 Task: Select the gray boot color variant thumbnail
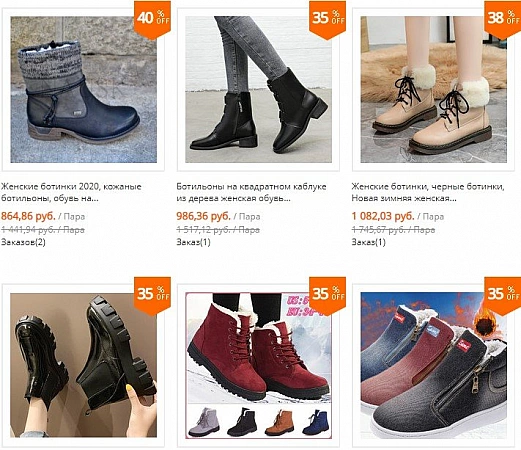point(204,422)
